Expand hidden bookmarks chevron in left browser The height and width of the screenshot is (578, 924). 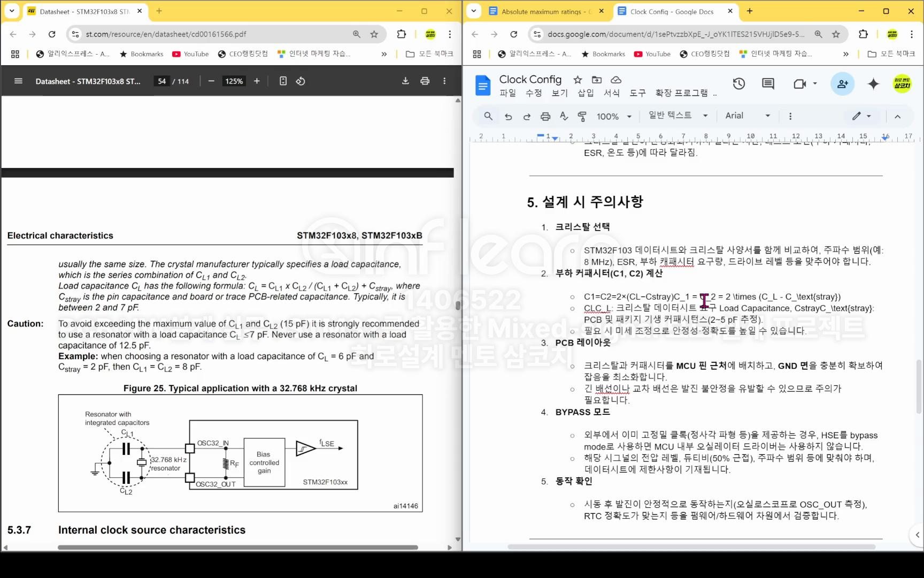(384, 54)
